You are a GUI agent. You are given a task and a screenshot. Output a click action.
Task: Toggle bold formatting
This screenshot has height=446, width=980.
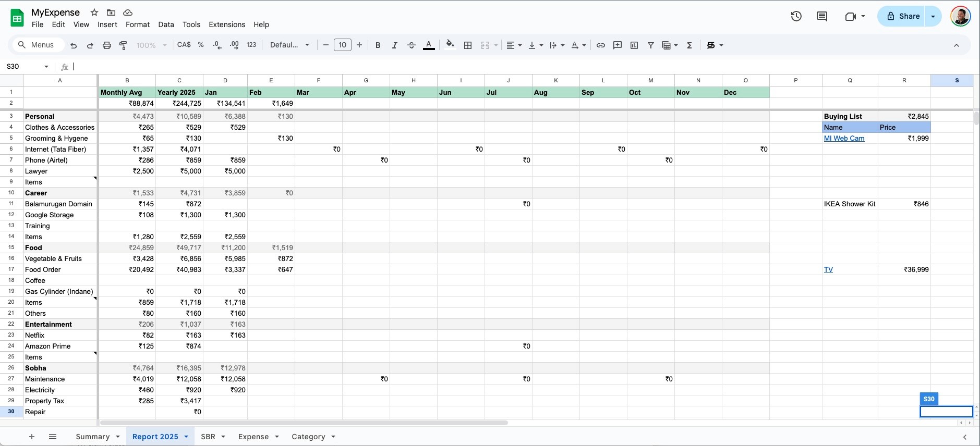pos(378,45)
